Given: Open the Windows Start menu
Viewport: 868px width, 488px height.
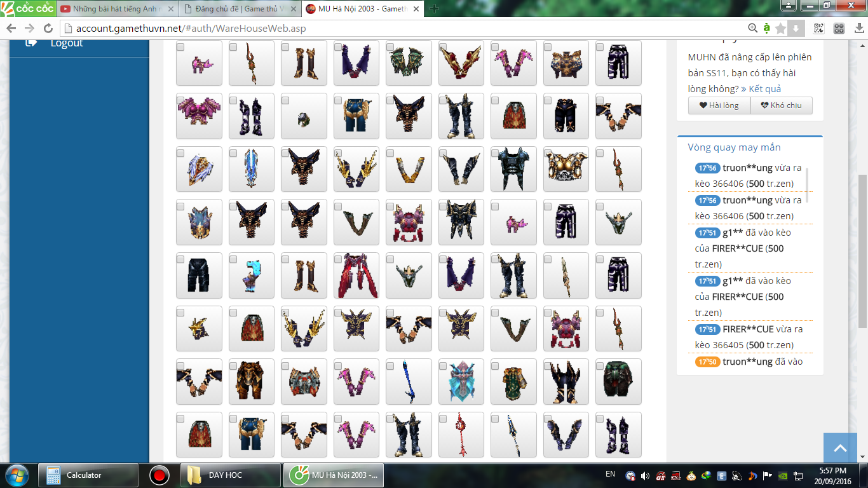Looking at the screenshot, I should pyautogui.click(x=16, y=475).
